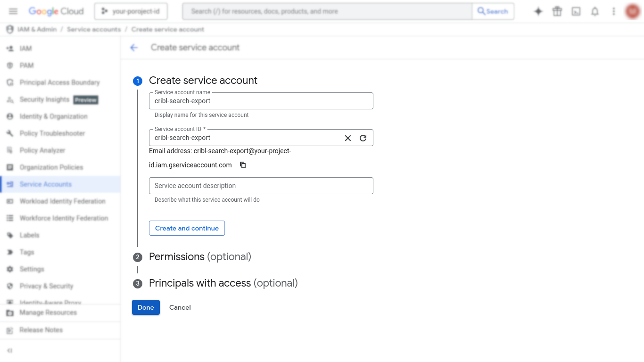
Task: Click the resources search bar
Action: coord(327,11)
